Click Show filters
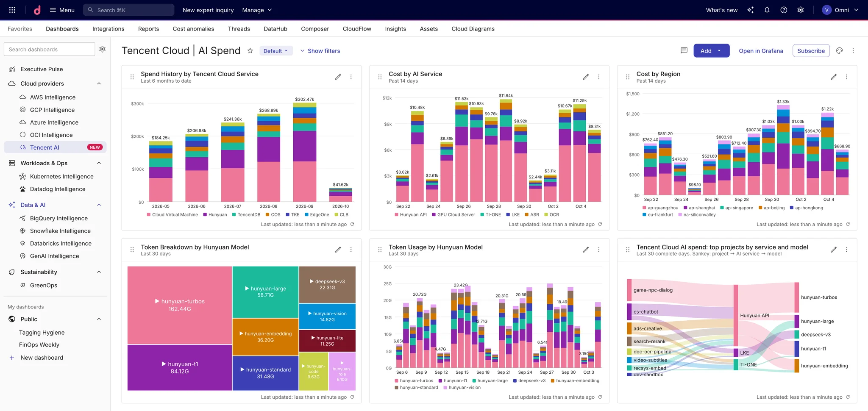The width and height of the screenshot is (868, 411). click(320, 51)
